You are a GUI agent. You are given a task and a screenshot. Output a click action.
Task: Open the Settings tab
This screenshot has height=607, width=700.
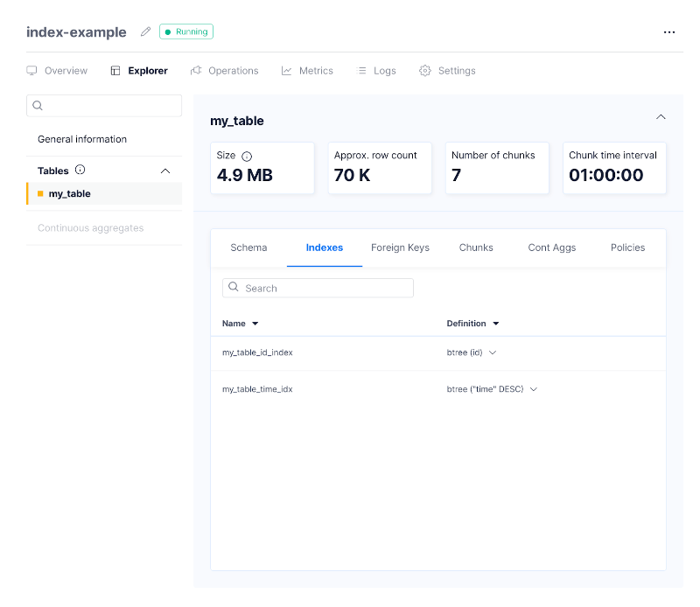pyautogui.click(x=447, y=71)
